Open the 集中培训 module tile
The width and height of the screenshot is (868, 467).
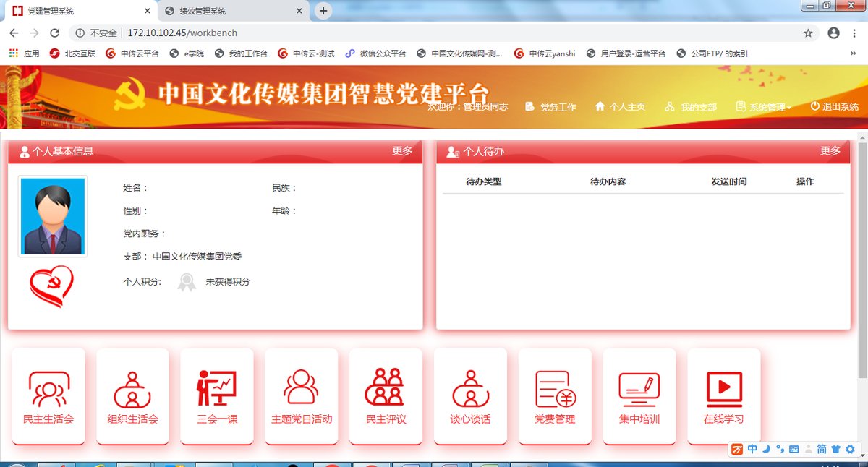(639, 395)
